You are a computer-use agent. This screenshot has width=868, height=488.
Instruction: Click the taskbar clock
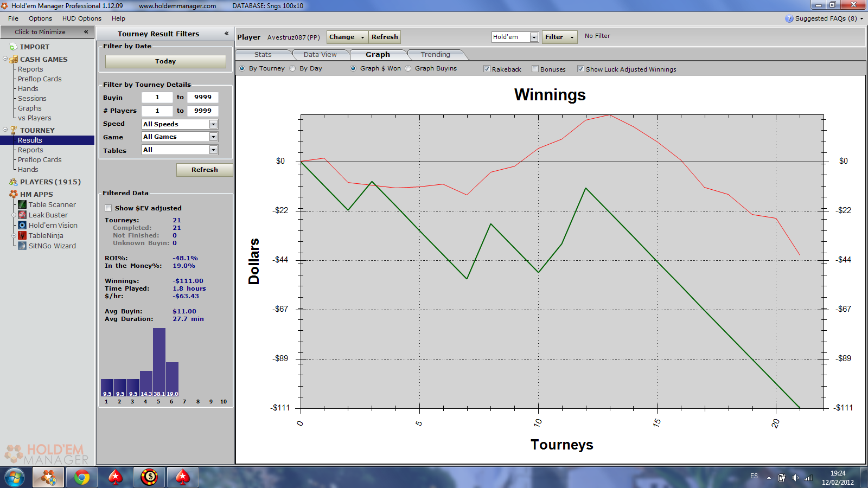(x=838, y=478)
